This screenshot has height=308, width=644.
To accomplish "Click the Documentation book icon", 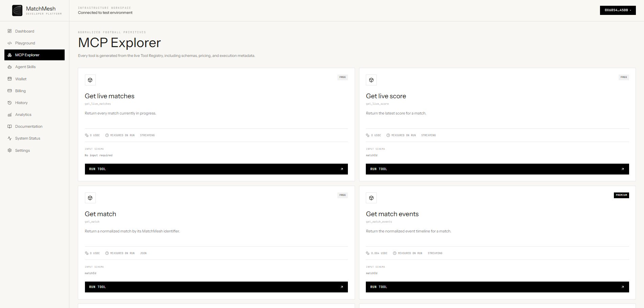I will (9, 126).
